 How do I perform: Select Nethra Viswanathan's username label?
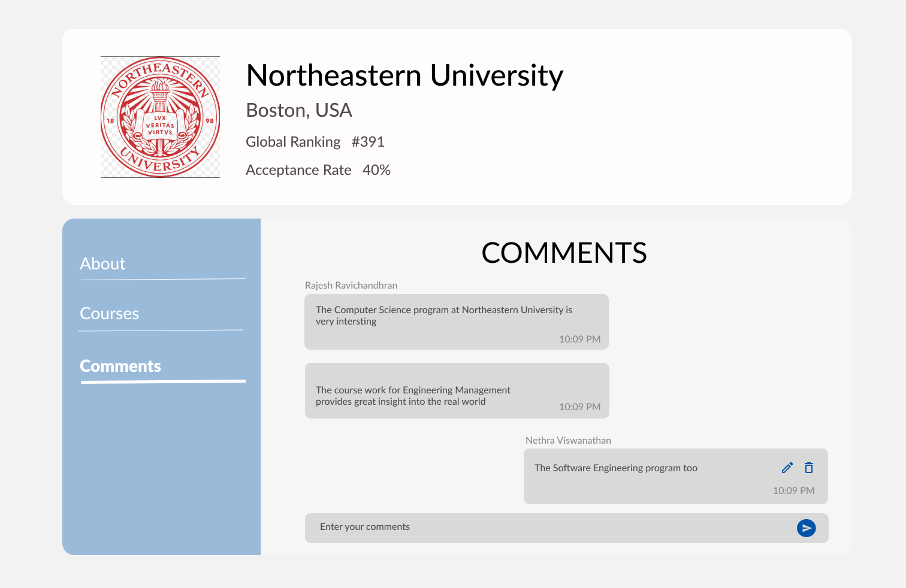pyautogui.click(x=567, y=440)
